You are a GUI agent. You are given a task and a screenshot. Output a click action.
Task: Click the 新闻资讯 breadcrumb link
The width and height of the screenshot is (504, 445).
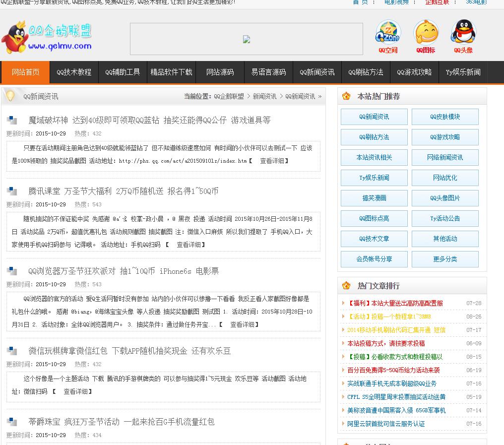pos(264,96)
